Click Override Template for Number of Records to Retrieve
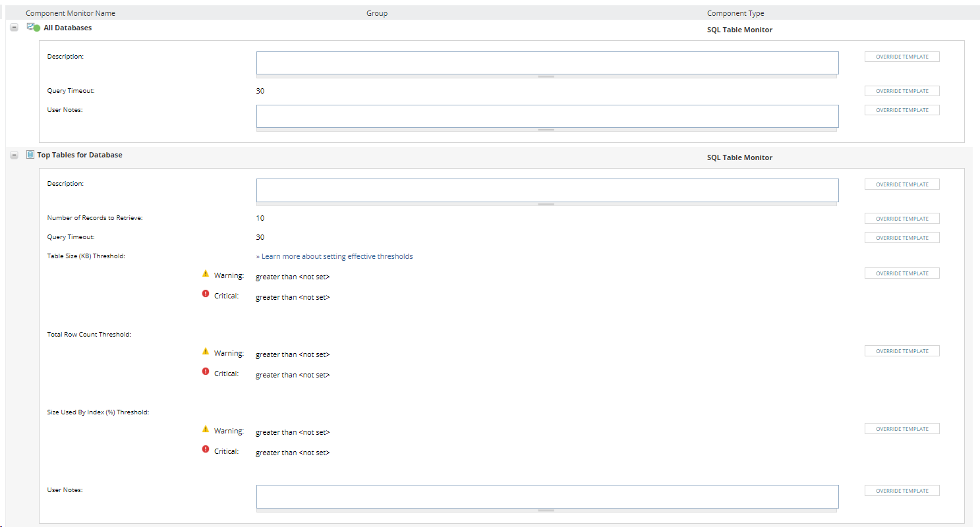 (902, 218)
